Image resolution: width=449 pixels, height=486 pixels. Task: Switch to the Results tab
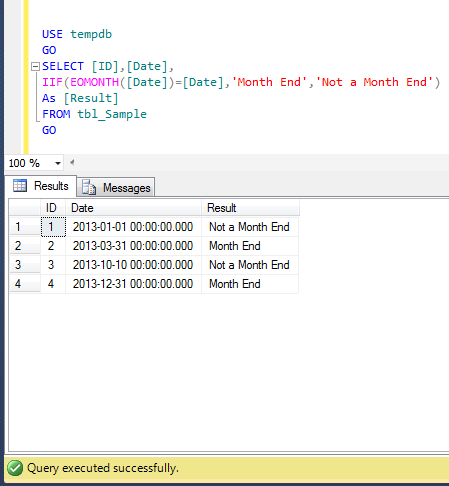coord(41,186)
